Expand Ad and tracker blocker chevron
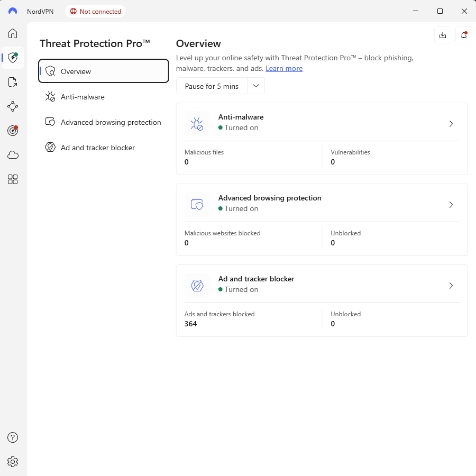 pyautogui.click(x=451, y=286)
